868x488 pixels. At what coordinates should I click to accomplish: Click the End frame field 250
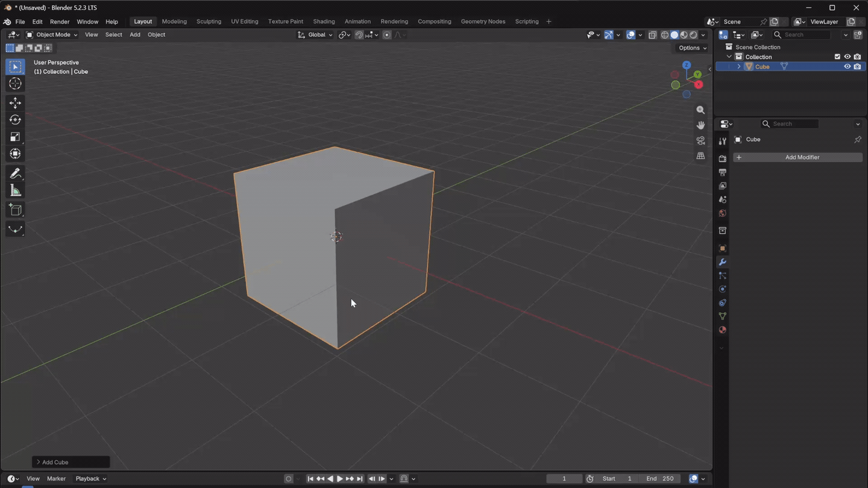click(659, 479)
